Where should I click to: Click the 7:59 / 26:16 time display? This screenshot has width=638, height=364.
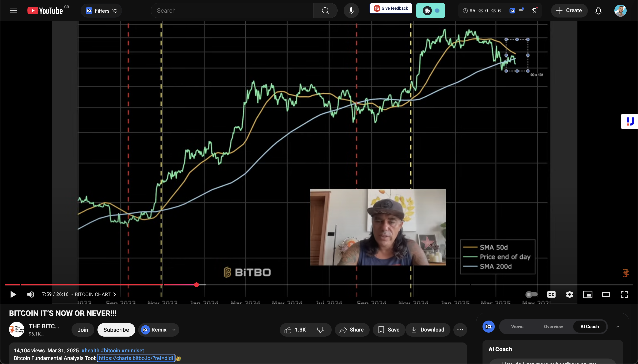55,294
